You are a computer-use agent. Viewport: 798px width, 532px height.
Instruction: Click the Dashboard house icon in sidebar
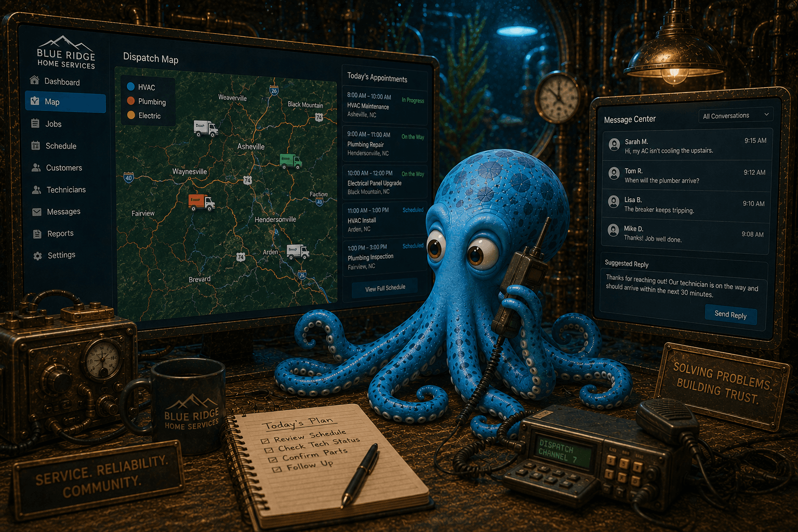pyautogui.click(x=35, y=80)
